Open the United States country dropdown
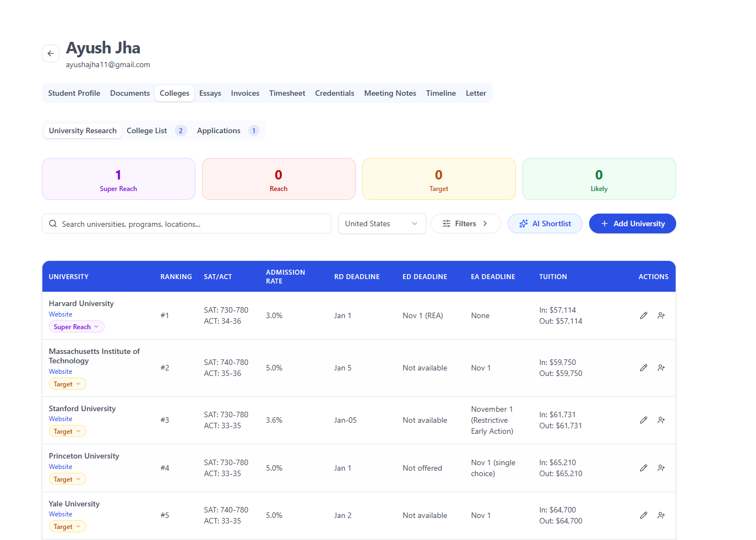756x540 pixels. coord(382,223)
